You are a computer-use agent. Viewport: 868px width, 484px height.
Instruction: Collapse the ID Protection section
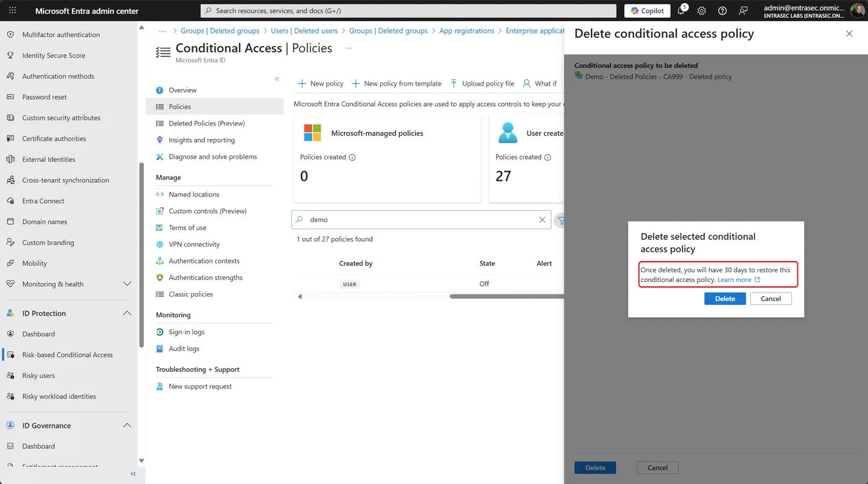coord(127,314)
